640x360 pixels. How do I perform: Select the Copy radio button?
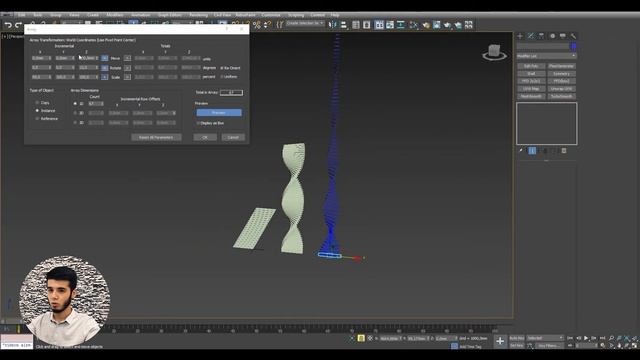37,103
